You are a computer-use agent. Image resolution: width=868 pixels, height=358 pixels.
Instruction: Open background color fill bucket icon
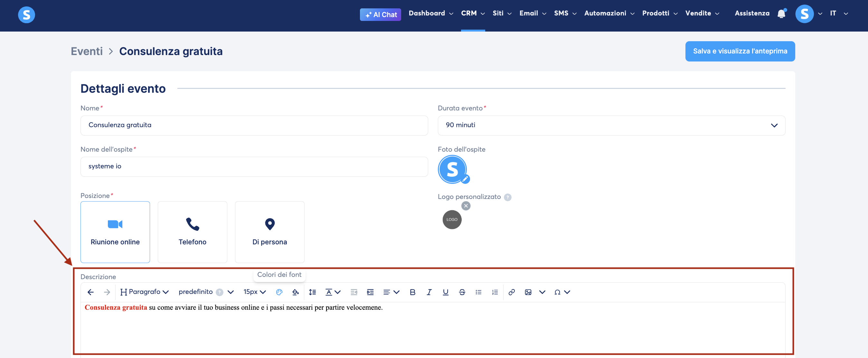click(296, 292)
